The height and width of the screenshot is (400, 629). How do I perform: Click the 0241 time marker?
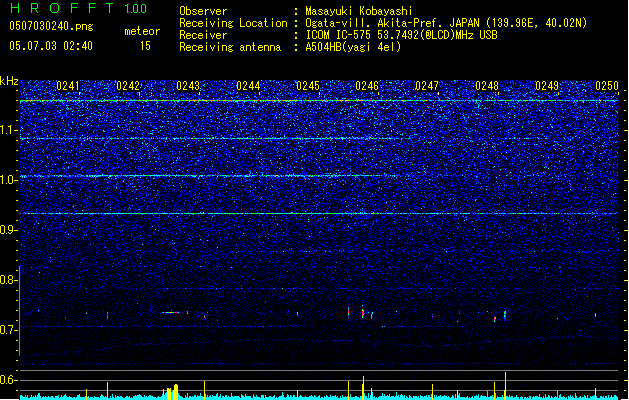[68, 86]
